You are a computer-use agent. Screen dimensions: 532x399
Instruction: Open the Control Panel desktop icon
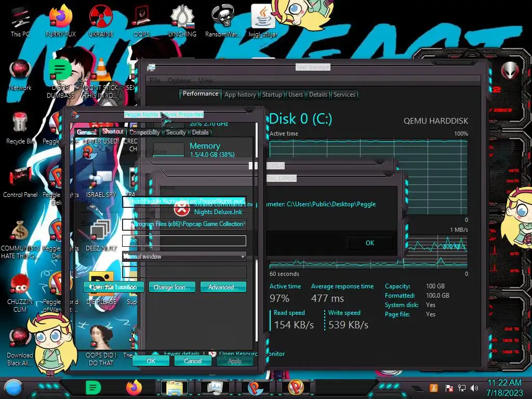pyautogui.click(x=20, y=182)
